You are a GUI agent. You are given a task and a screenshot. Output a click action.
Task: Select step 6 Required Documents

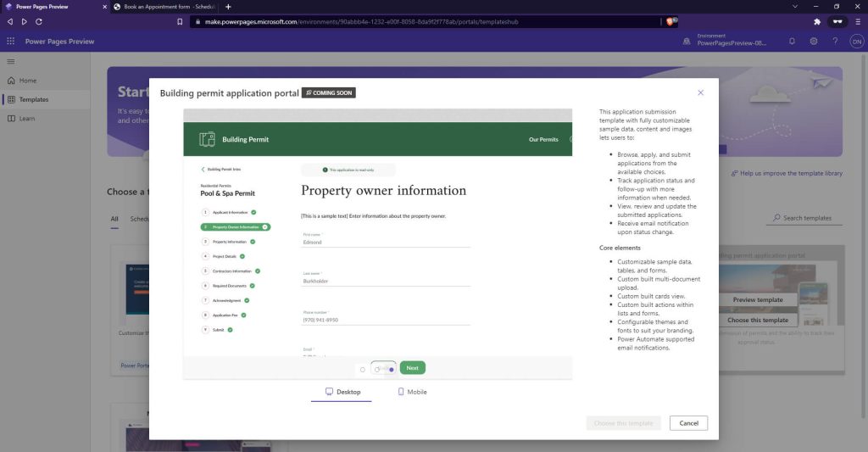(228, 286)
